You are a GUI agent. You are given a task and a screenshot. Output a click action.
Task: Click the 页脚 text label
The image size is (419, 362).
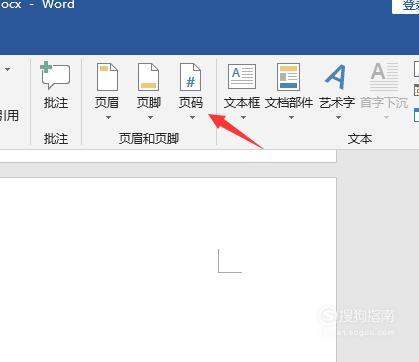click(149, 103)
